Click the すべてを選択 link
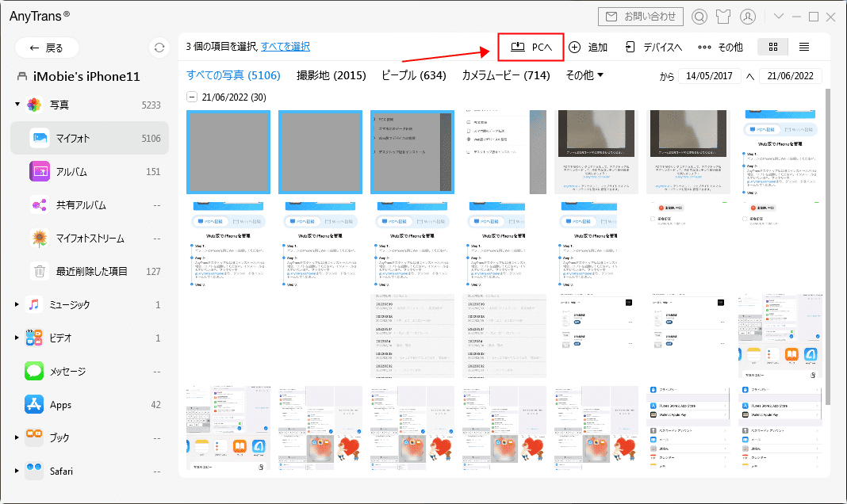The height and width of the screenshot is (504, 847). click(x=286, y=47)
